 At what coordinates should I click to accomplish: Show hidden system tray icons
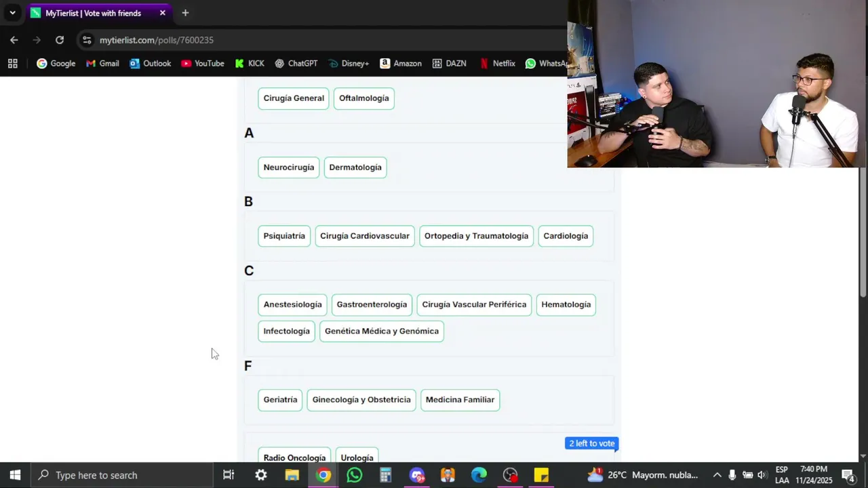(717, 475)
